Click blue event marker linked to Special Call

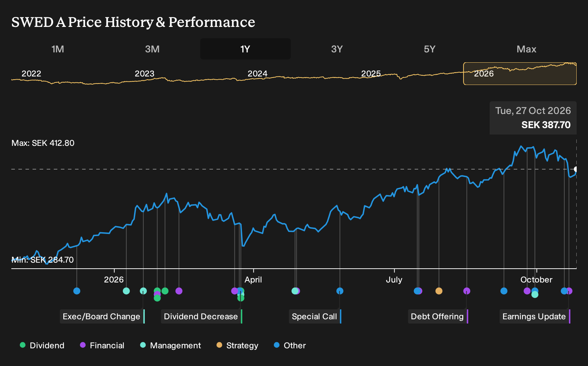[340, 291]
